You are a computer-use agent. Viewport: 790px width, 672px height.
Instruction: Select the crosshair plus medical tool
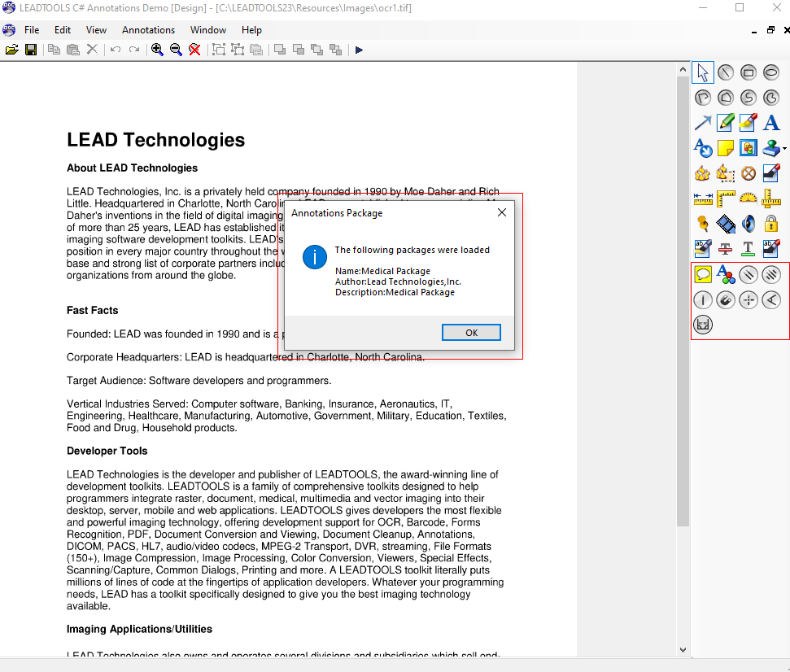click(749, 300)
